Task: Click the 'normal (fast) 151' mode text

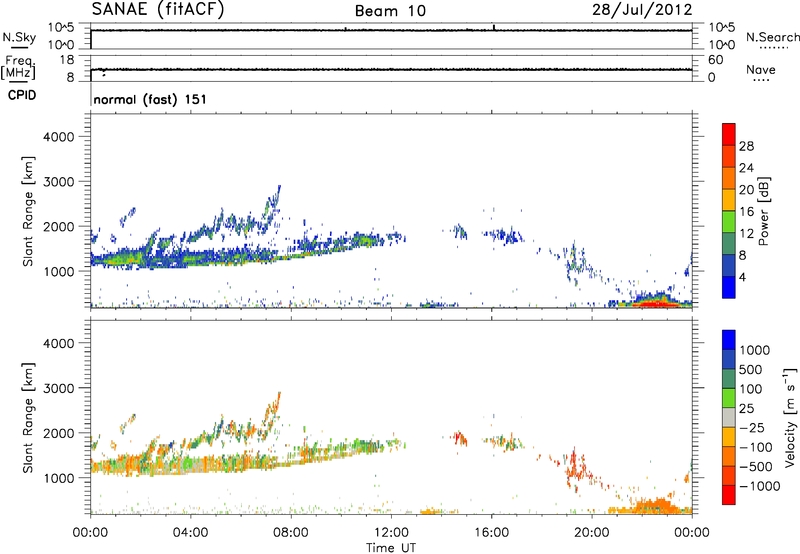Action: [x=150, y=99]
